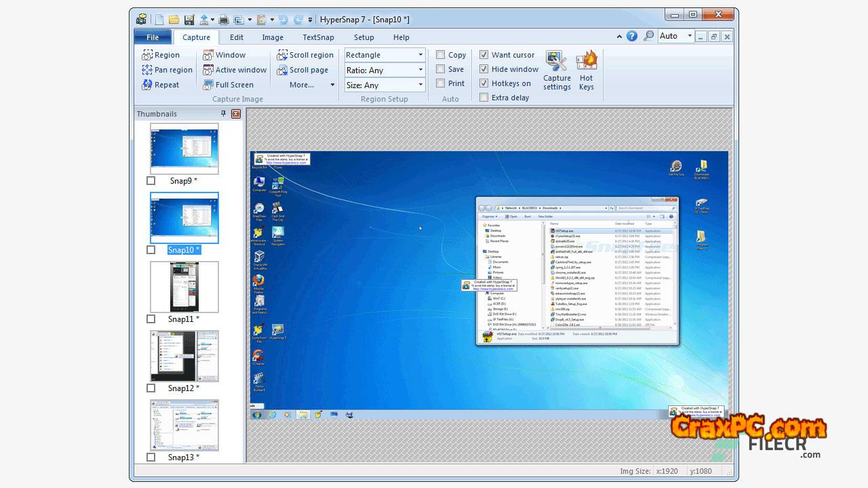868x488 pixels.
Task: Click the Save icon in quick access toolbar
Action: pos(189,20)
